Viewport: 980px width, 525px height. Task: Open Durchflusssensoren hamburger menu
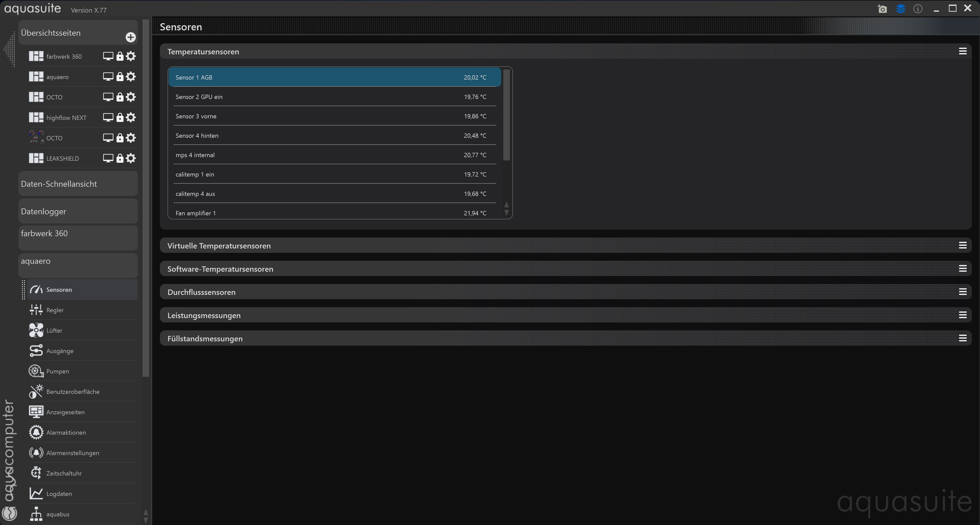click(x=962, y=292)
